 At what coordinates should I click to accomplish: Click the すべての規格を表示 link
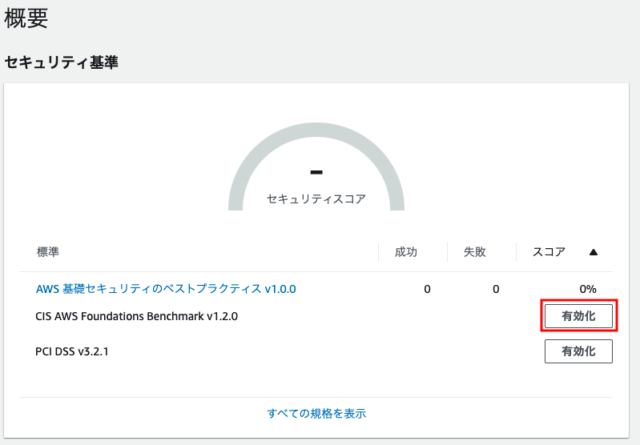click(x=316, y=414)
